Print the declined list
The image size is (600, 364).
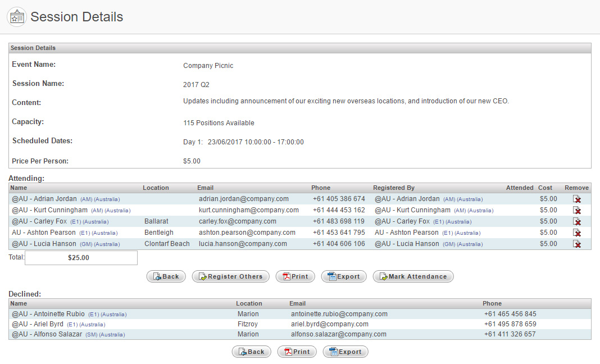tap(297, 352)
